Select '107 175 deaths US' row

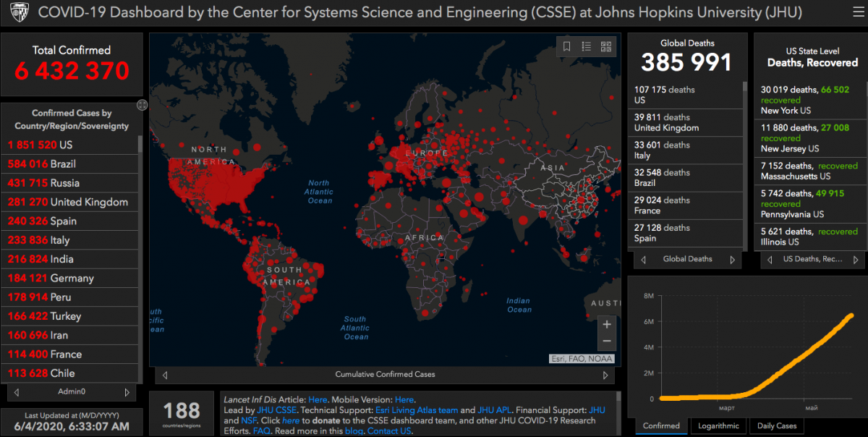[x=685, y=95]
